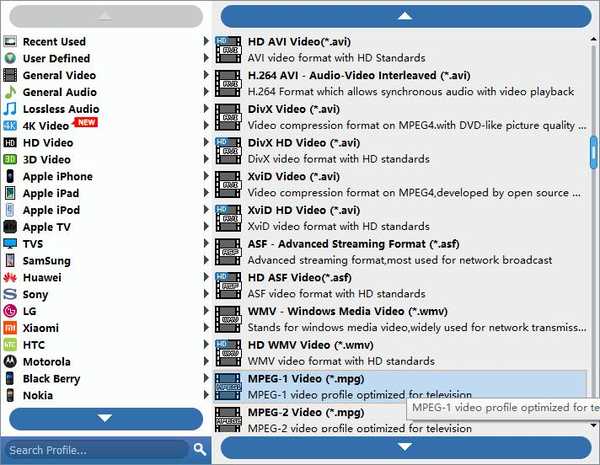
Task: Click the Xiaomi logo icon
Action: [10, 328]
